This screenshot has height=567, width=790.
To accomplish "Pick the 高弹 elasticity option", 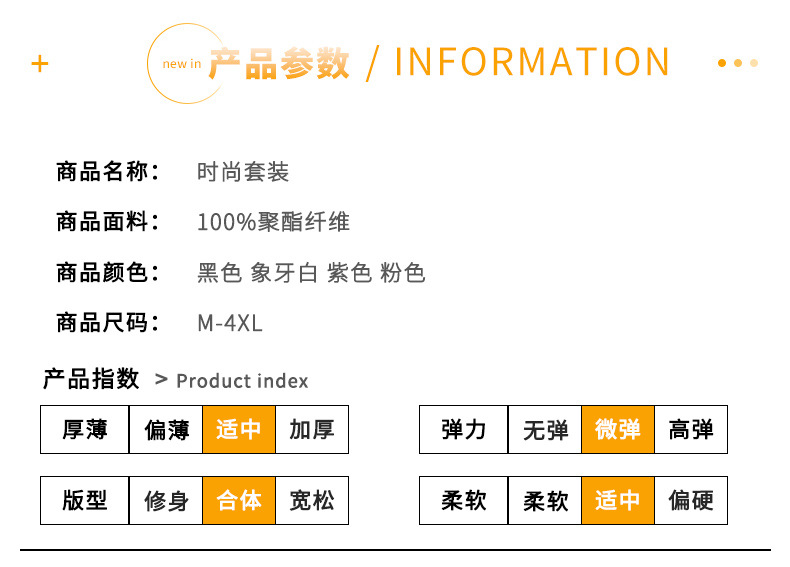I will pyautogui.click(x=691, y=430).
